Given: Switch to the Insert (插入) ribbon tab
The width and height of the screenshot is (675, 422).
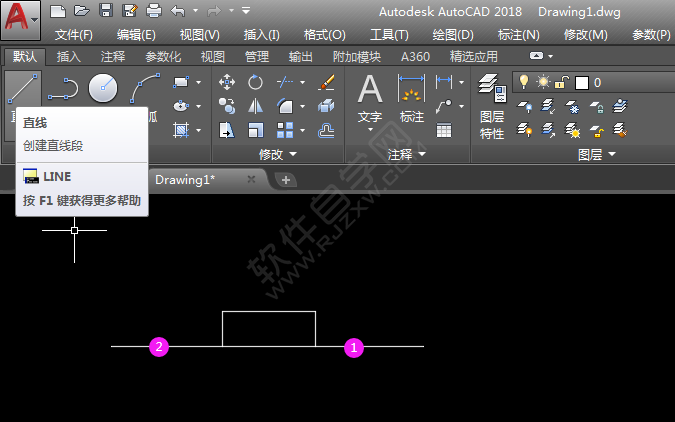Looking at the screenshot, I should click(x=69, y=57).
